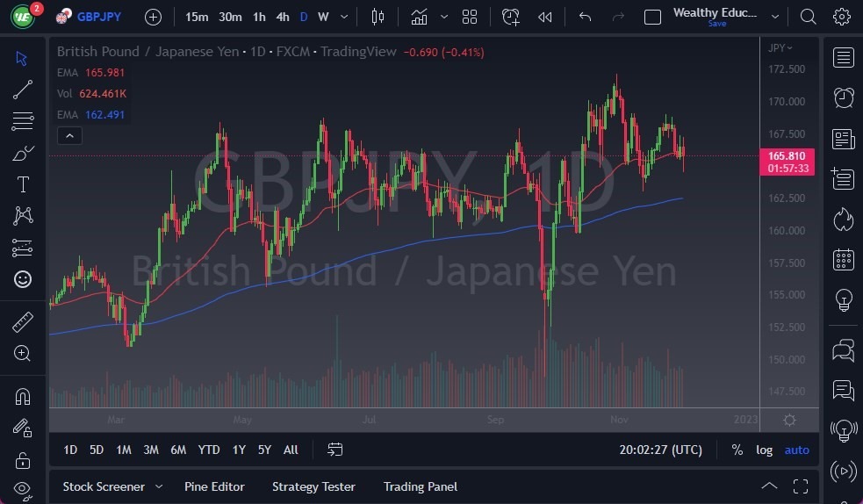Open the economic calendar panel
The width and height of the screenshot is (863, 504).
pos(843,259)
